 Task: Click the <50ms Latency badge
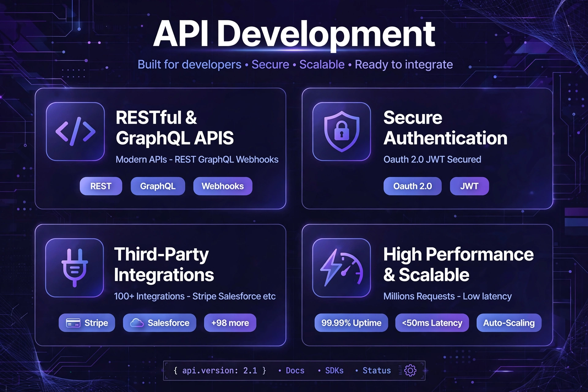tap(432, 323)
